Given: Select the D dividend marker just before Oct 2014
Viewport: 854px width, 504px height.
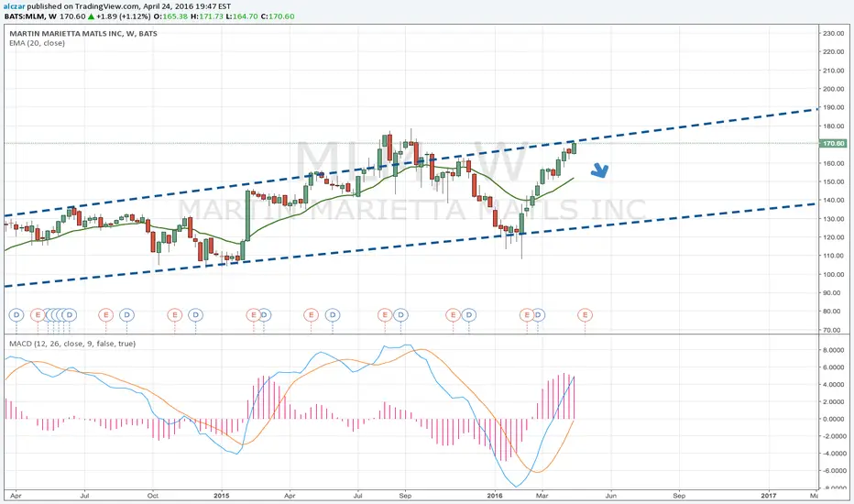Looking at the screenshot, I should [126, 315].
